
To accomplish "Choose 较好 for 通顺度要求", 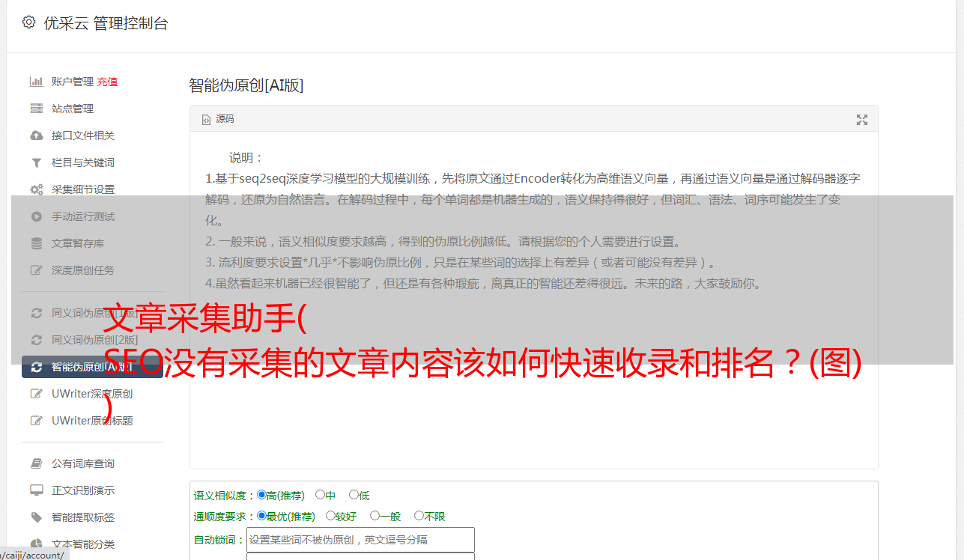I will point(341,516).
